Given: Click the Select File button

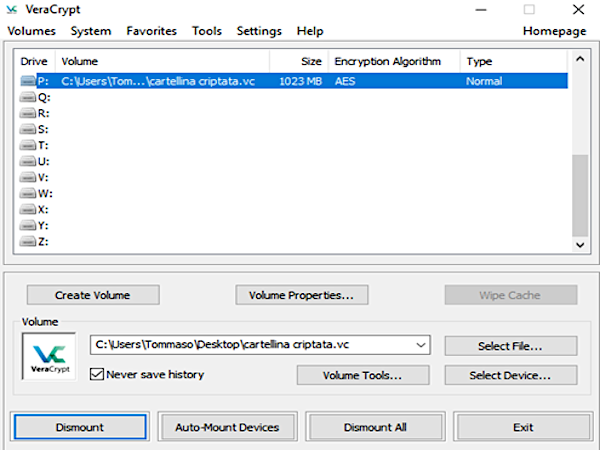Looking at the screenshot, I should click(510, 345).
